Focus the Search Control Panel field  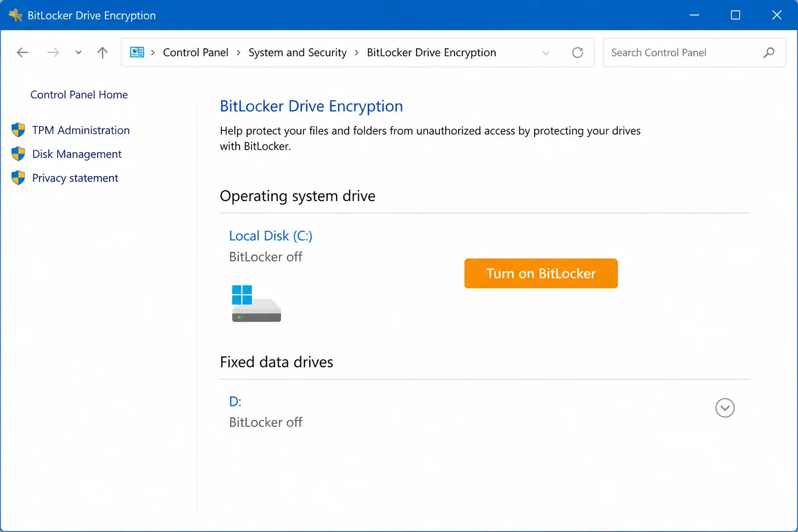point(694,52)
